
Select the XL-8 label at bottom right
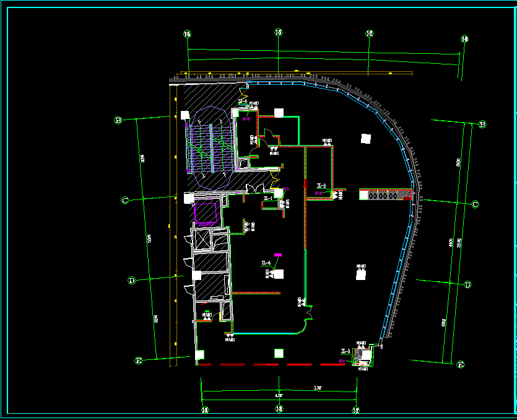click(x=346, y=351)
